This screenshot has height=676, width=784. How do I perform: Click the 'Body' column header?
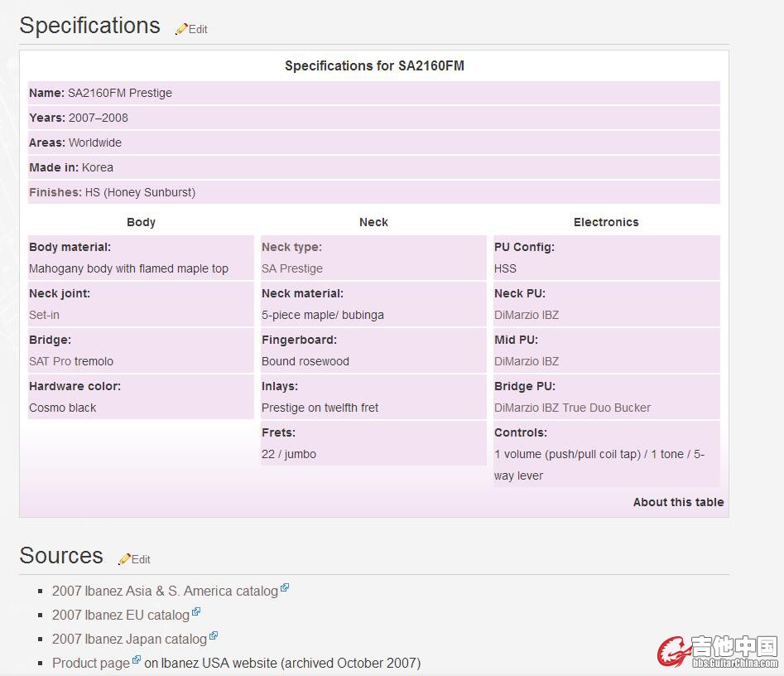tap(141, 222)
